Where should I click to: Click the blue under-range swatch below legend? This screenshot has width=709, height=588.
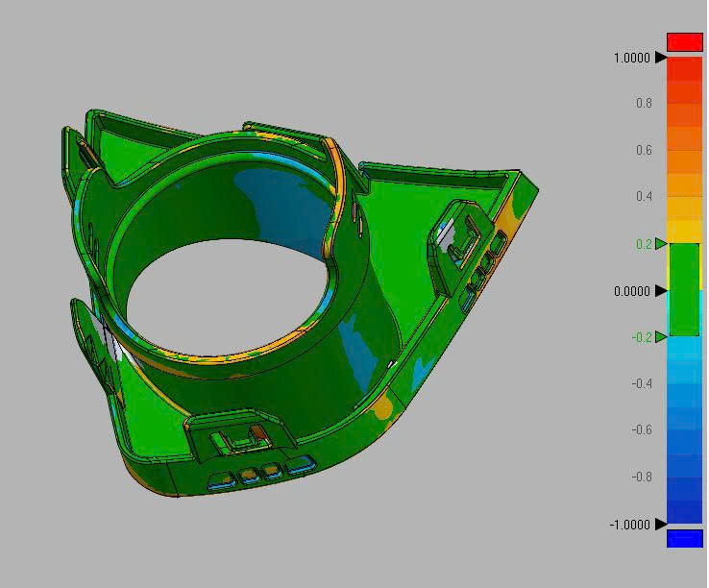coord(684,538)
